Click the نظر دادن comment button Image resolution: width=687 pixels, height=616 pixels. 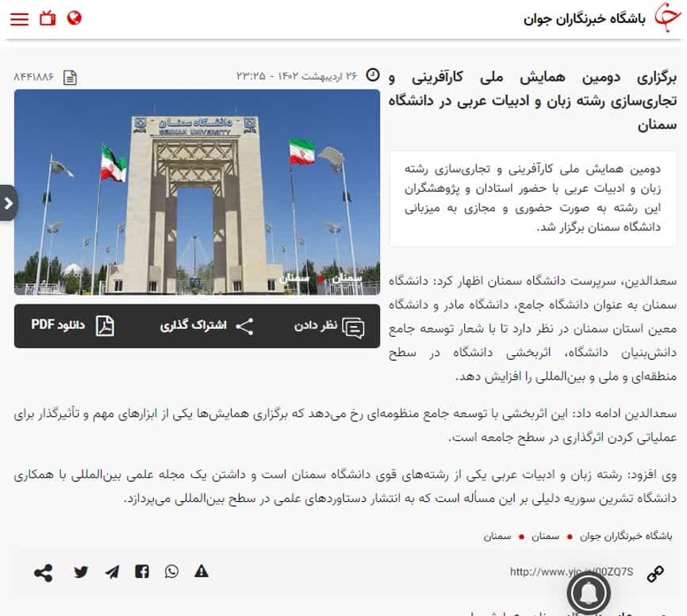[x=328, y=326]
